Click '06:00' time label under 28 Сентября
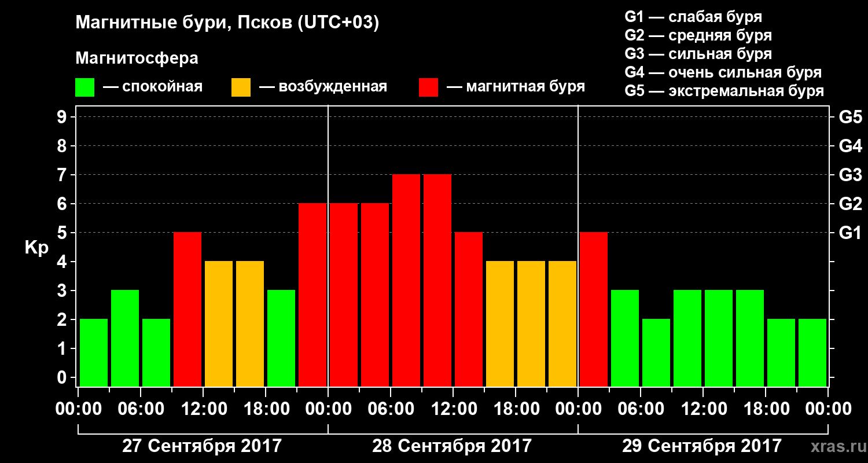The width and height of the screenshot is (868, 463). (391, 409)
